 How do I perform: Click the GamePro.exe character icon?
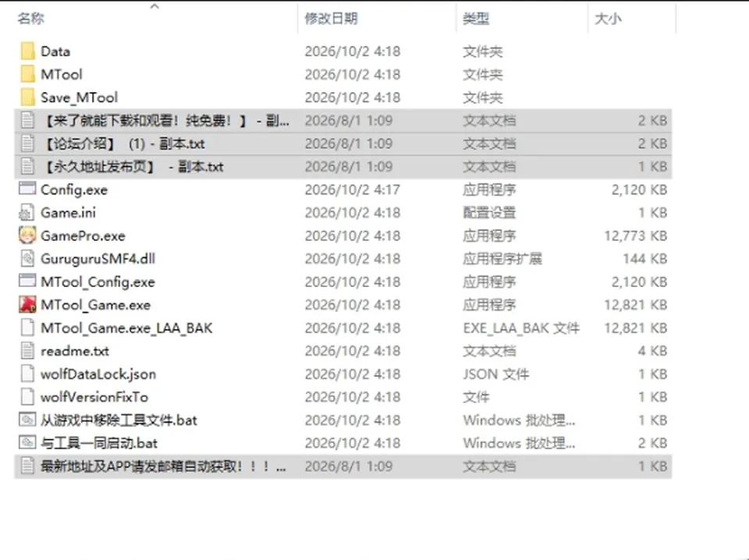tap(27, 236)
